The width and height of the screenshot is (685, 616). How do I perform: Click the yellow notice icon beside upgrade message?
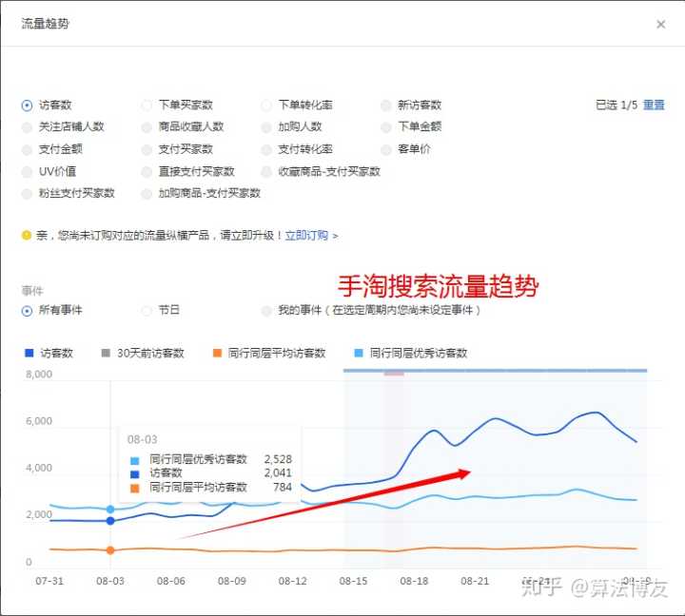click(27, 235)
